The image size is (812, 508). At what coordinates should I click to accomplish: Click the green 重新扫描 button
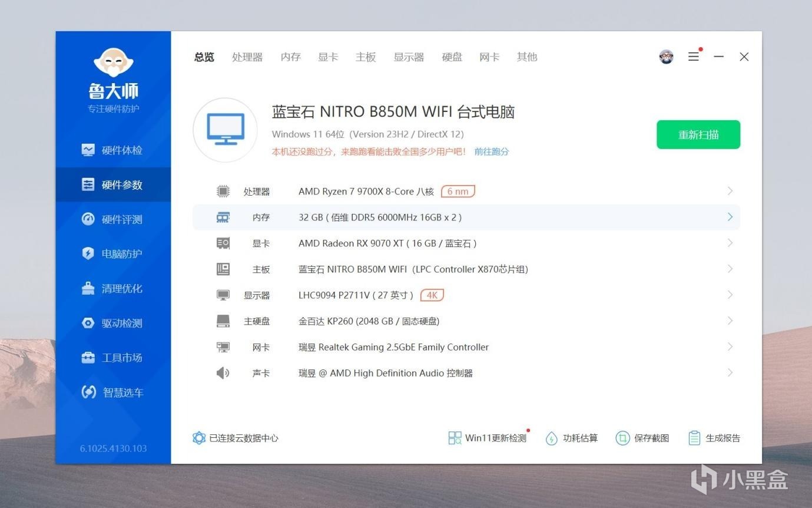698,135
